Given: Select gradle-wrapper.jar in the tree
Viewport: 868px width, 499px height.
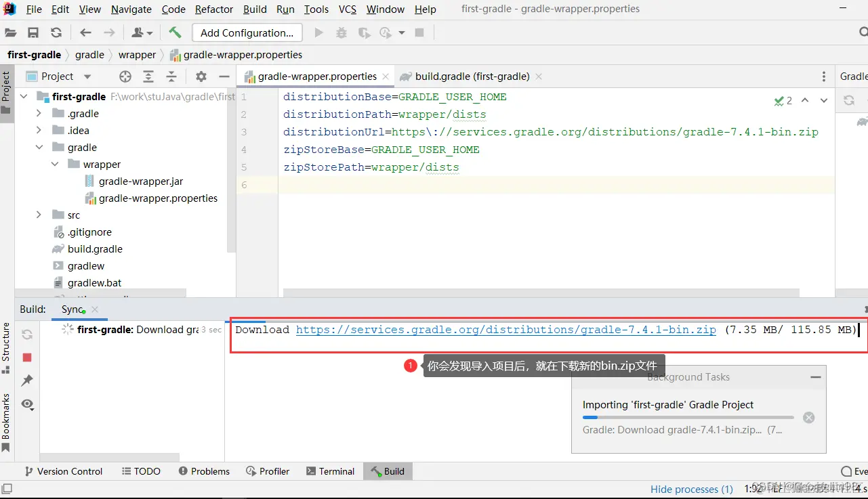Looking at the screenshot, I should [x=141, y=181].
